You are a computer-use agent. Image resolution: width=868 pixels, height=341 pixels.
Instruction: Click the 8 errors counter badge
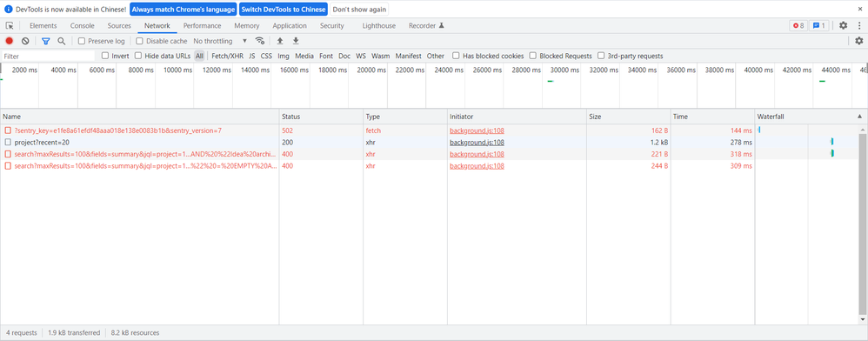(x=798, y=25)
